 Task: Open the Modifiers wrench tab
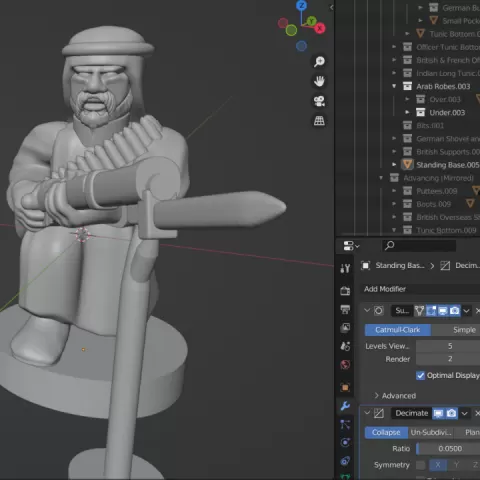click(345, 406)
